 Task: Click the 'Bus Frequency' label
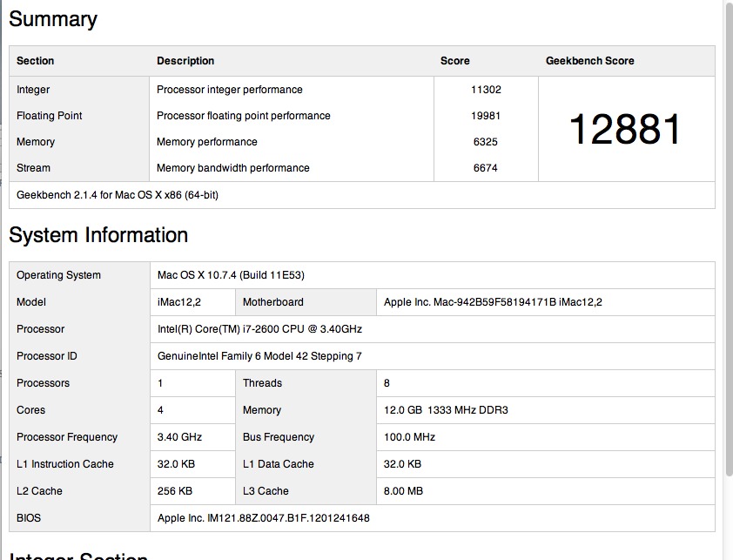pyautogui.click(x=279, y=437)
